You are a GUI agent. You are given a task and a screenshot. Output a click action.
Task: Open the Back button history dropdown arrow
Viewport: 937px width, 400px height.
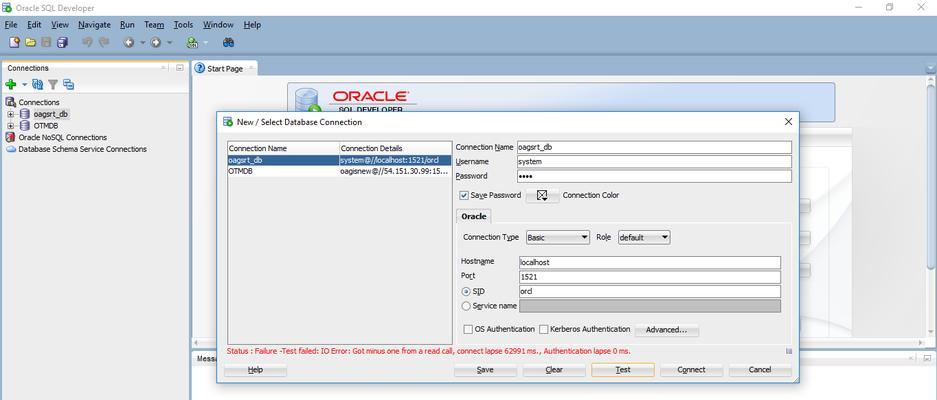(142, 42)
